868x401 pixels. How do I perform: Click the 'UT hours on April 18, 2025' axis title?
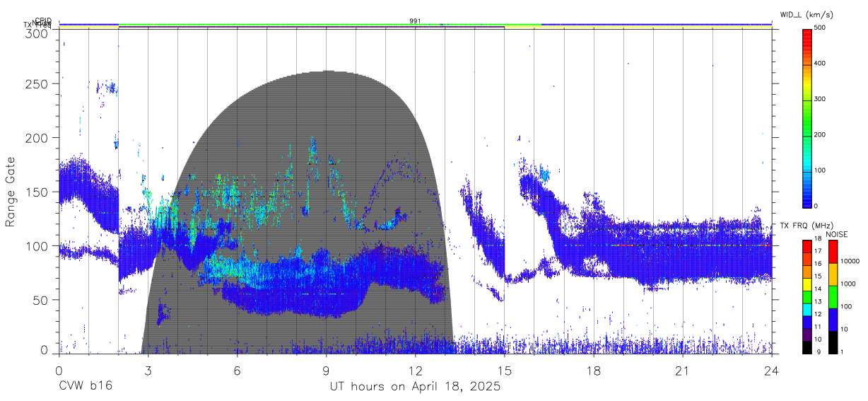click(415, 387)
